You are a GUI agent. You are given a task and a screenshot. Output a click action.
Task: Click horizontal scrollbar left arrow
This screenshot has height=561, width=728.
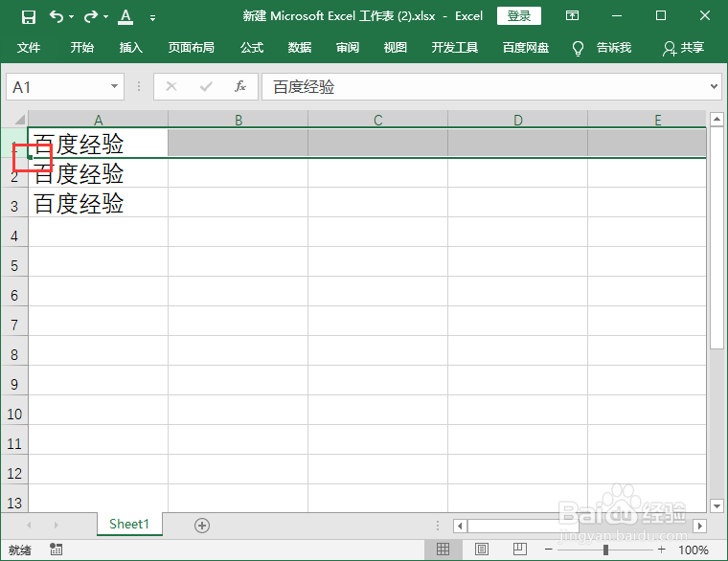(460, 526)
